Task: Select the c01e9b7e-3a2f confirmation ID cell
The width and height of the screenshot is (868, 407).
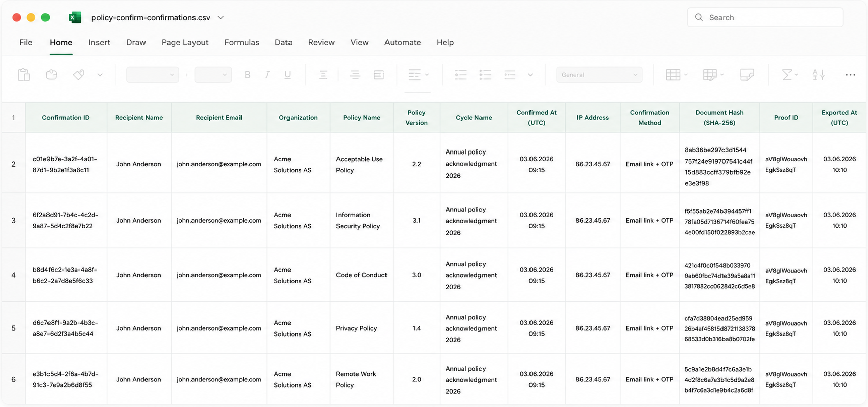Action: (x=66, y=164)
